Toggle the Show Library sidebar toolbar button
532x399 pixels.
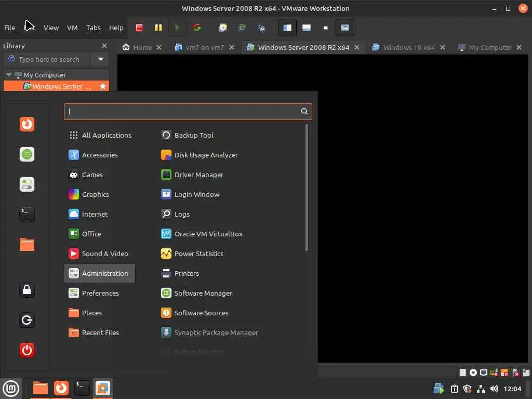[x=287, y=28]
